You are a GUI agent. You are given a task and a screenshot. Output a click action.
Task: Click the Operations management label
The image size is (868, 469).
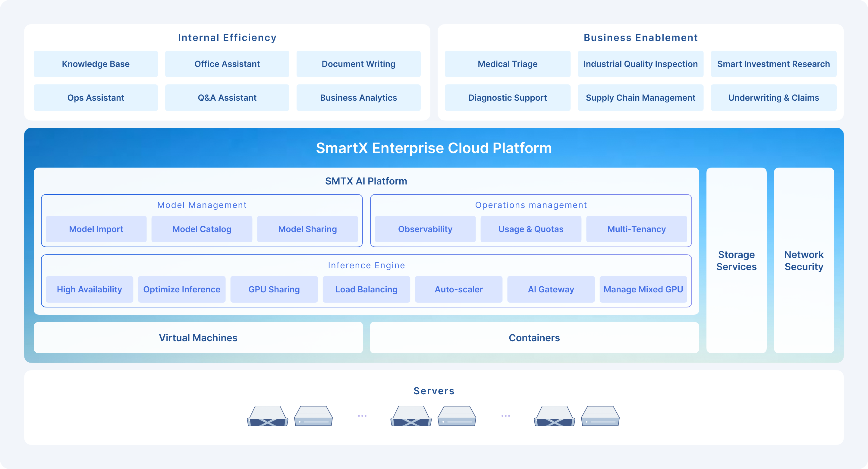coord(531,205)
